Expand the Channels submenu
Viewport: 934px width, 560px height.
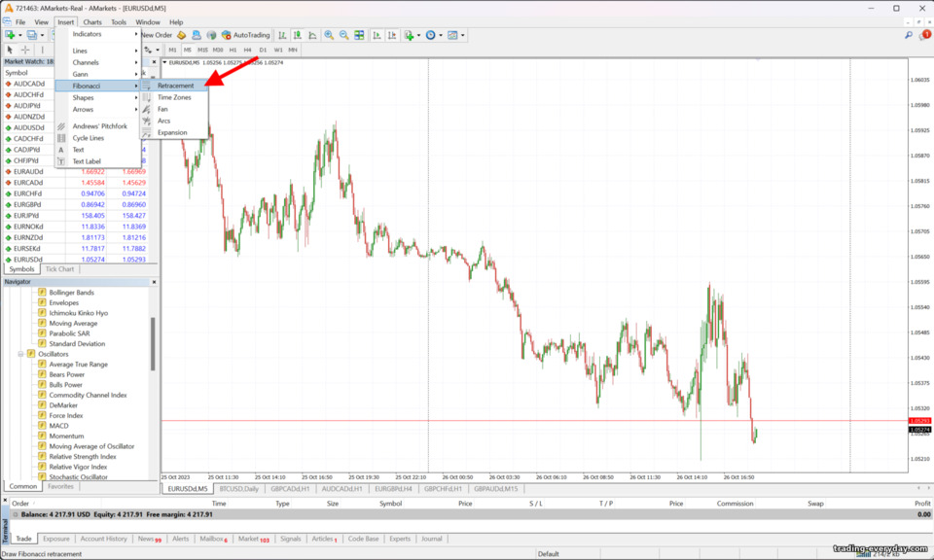97,62
